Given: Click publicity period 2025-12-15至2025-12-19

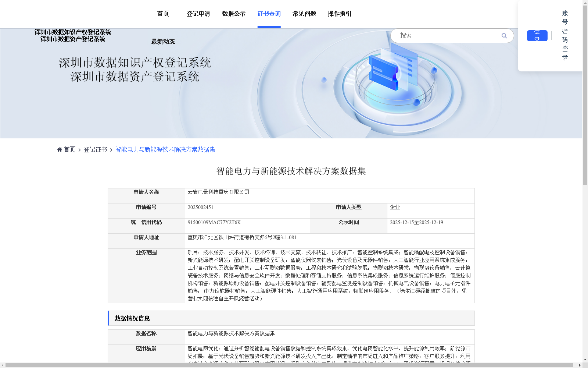Looking at the screenshot, I should point(416,222).
